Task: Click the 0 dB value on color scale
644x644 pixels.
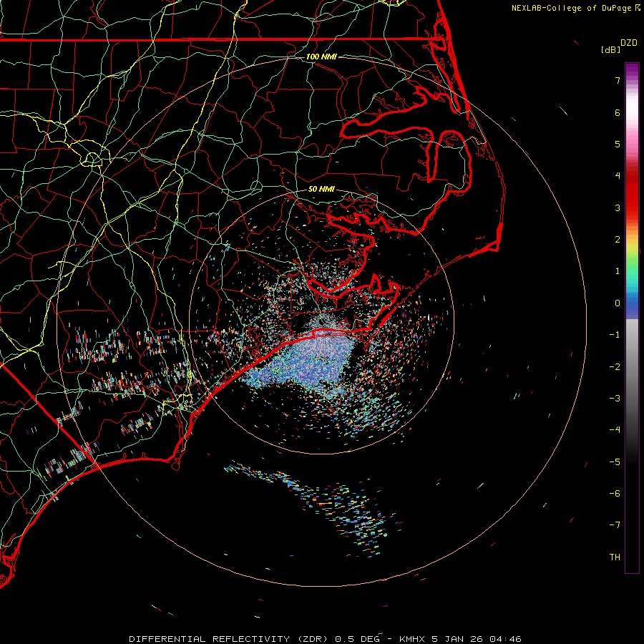Action: coord(618,303)
